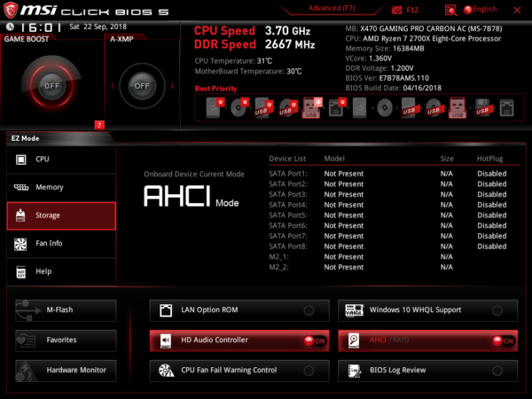Select the legacy CD/DVD boot icon without badge
This screenshot has height=399, width=532.
385,108
